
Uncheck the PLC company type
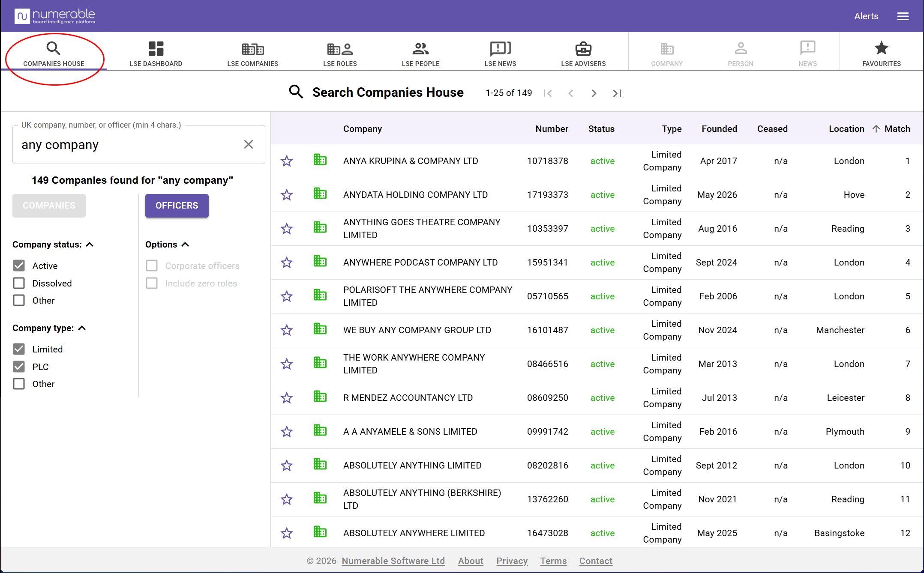19,367
